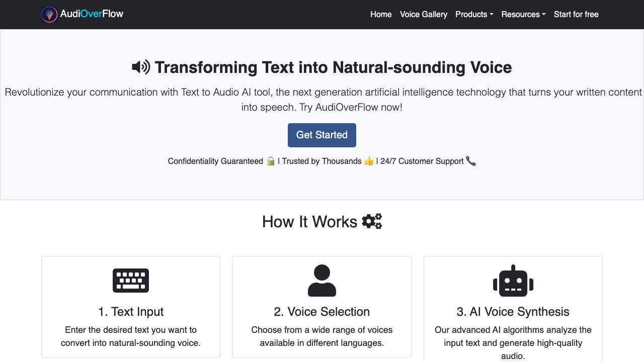Click Start for free in navbar
Screen dimensions: 644x362
[576, 15]
